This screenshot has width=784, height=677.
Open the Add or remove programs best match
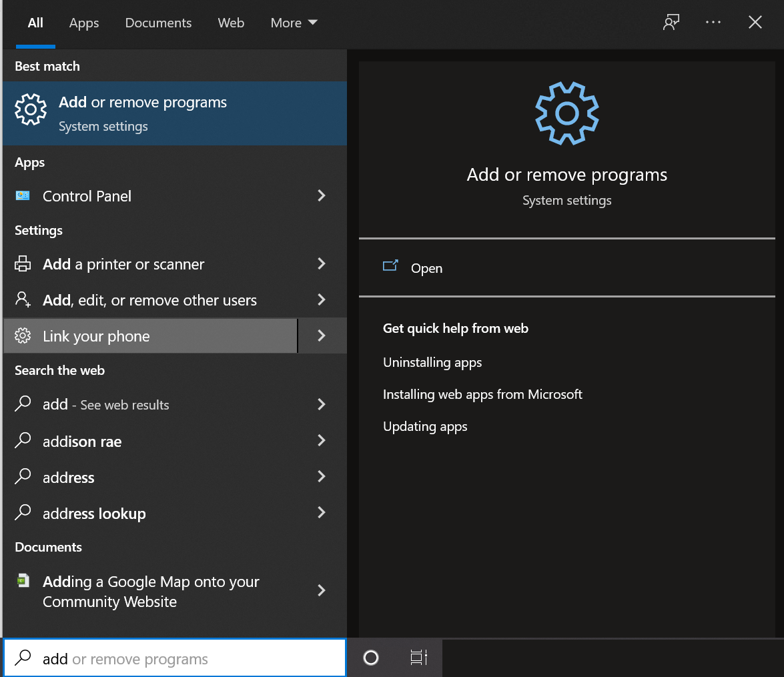(175, 113)
